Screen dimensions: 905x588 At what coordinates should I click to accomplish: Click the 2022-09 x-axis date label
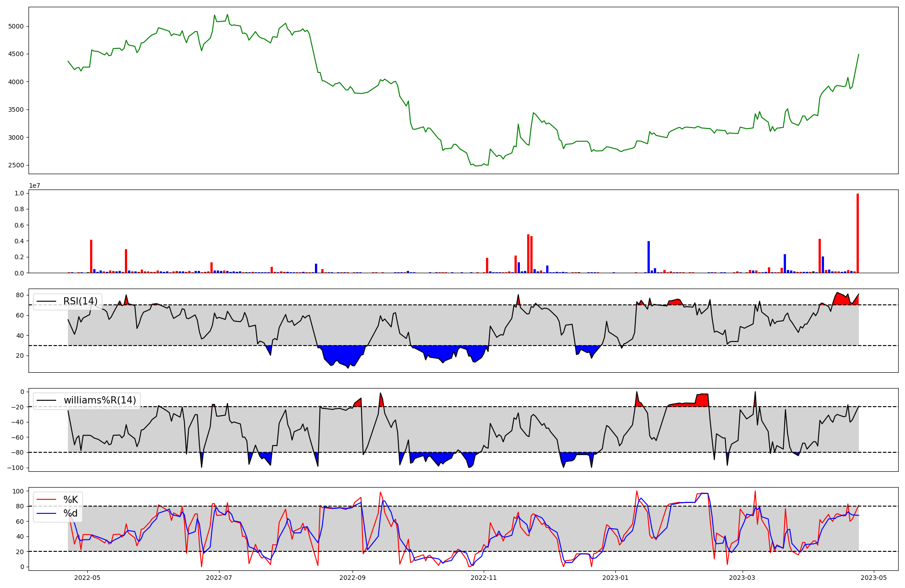tap(352, 578)
